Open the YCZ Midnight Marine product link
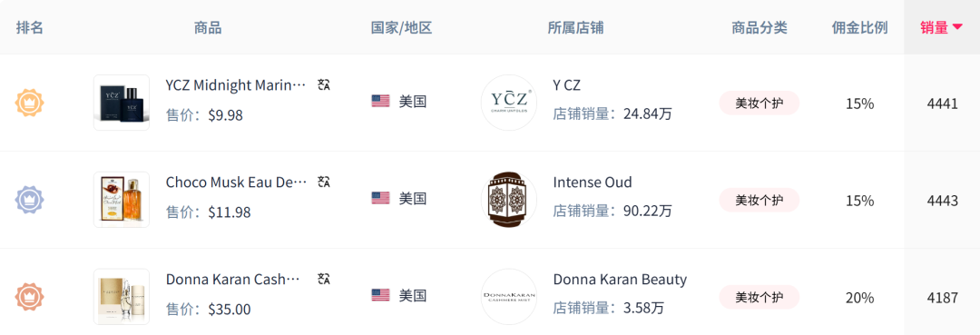Viewport: 980px width, 335px height. [x=236, y=85]
